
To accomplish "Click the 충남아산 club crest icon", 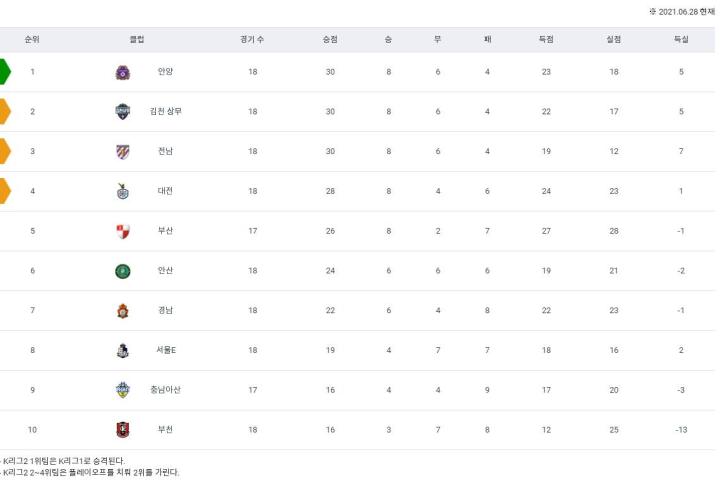I will click(123, 390).
